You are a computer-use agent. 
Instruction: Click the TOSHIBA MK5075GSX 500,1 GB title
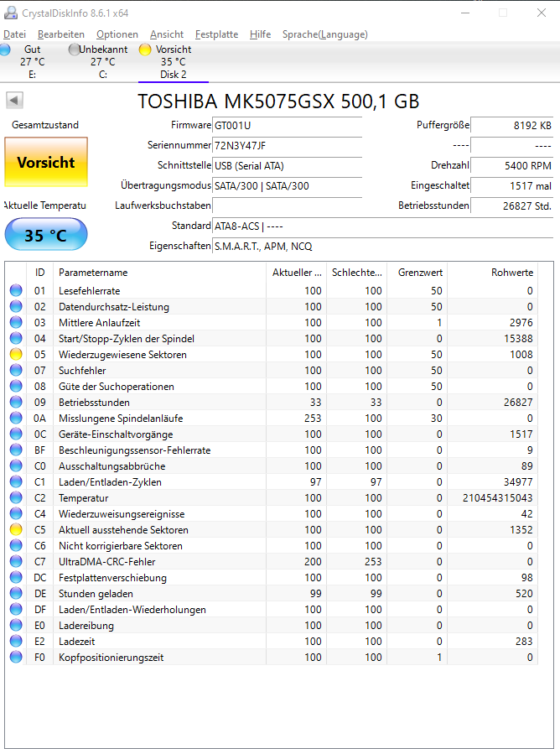(x=278, y=101)
